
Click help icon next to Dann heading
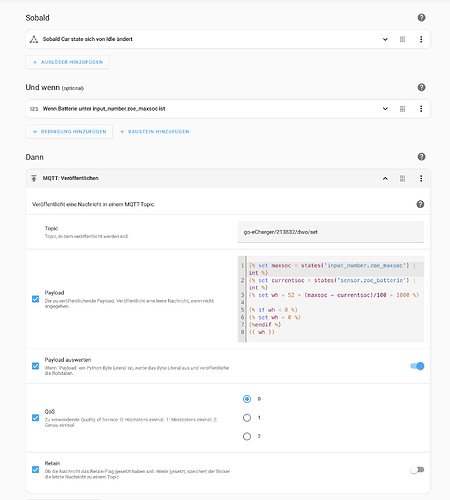pos(421,157)
